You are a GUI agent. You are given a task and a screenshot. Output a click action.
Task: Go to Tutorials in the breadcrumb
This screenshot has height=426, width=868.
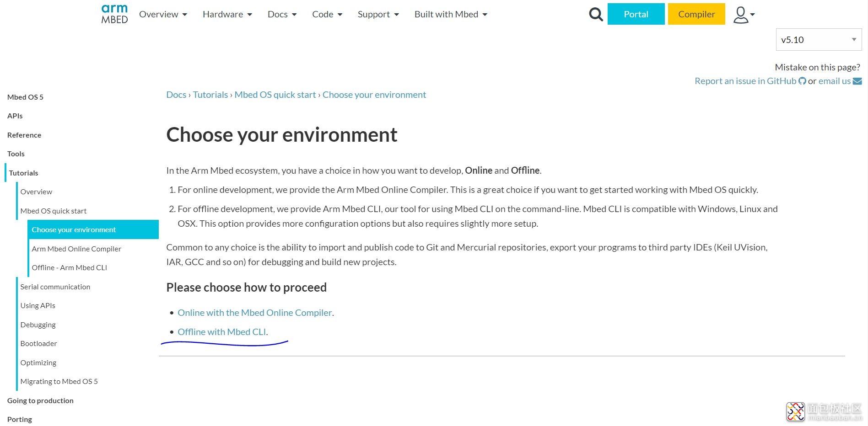point(210,95)
